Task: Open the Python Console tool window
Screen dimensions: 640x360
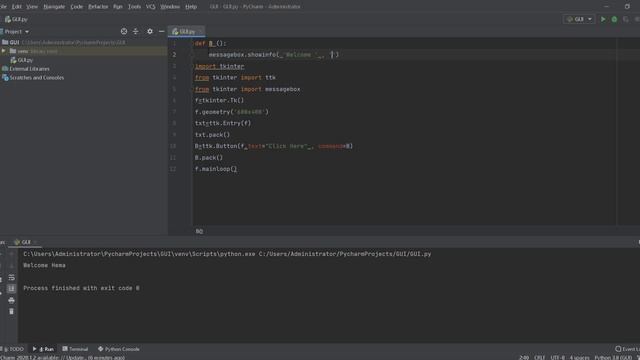Action: tap(119, 349)
